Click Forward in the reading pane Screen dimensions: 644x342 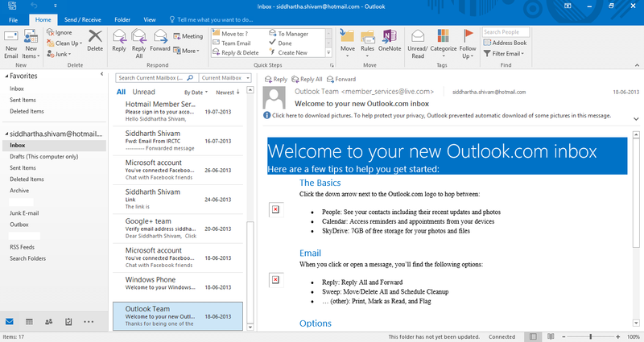tap(341, 79)
